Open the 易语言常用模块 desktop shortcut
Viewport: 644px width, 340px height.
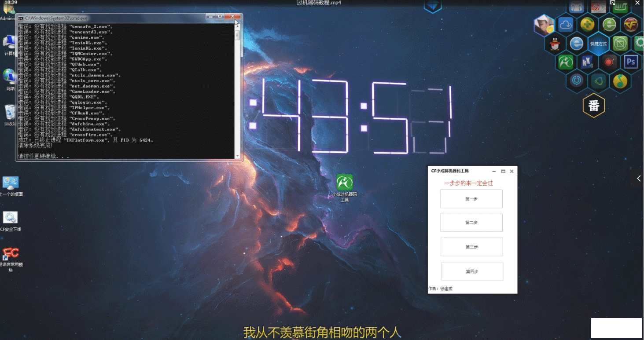(11, 260)
